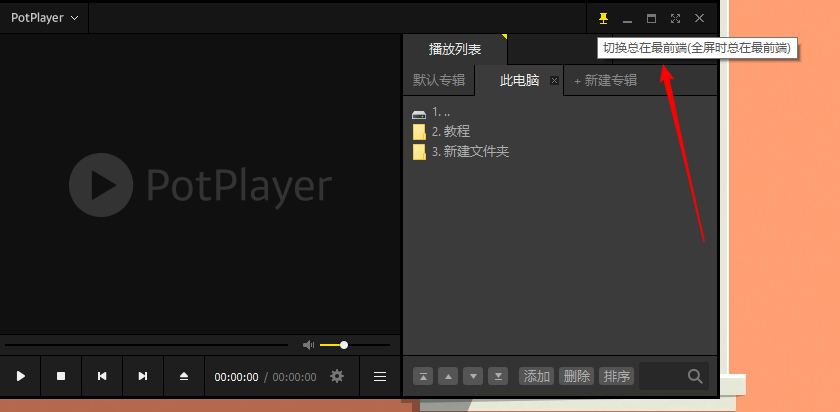Image resolution: width=840 pixels, height=412 pixels.
Task: Open the PotPlayer main menu dropdown
Action: pyautogui.click(x=44, y=18)
